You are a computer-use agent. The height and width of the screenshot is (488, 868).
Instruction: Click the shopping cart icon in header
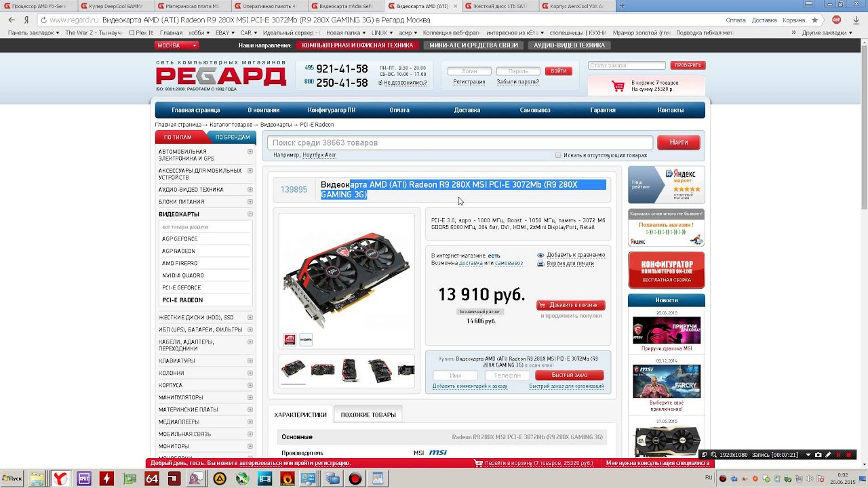tap(618, 86)
